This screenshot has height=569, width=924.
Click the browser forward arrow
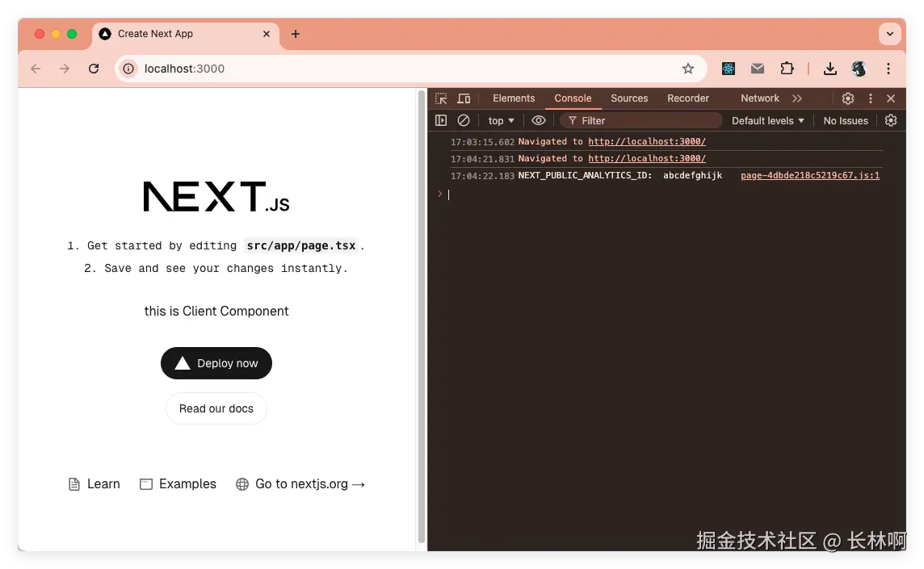pos(65,69)
